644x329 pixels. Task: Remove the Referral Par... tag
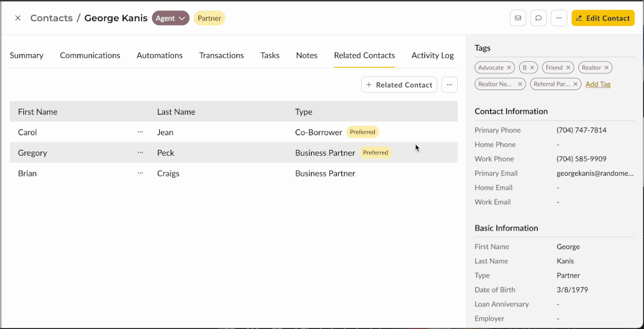(x=576, y=84)
